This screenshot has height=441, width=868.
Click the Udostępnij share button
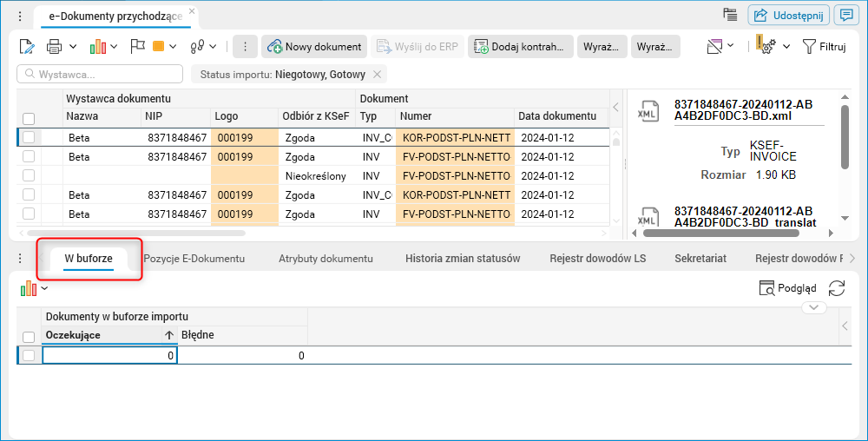(x=786, y=15)
